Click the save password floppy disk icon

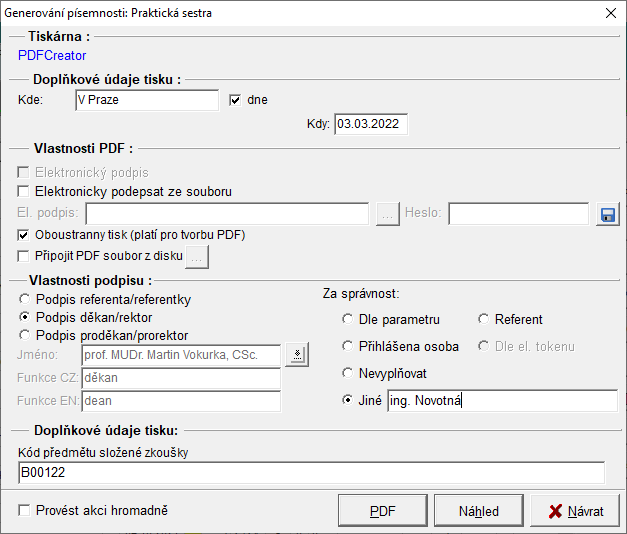(x=608, y=214)
